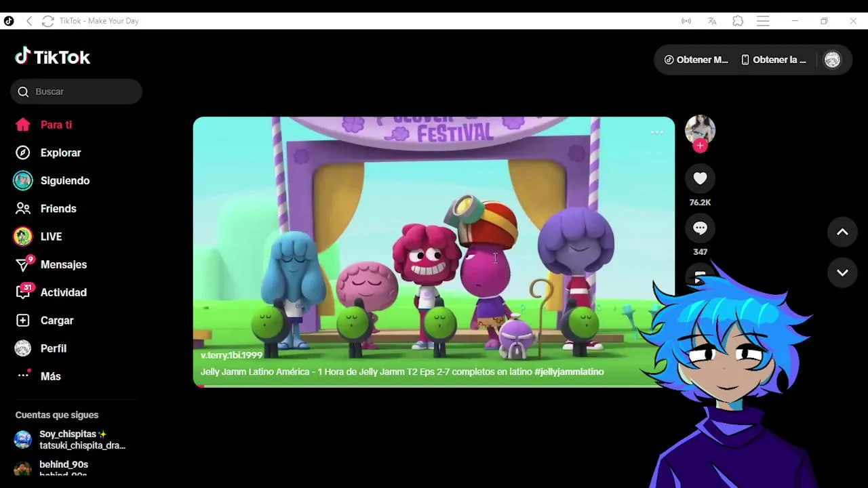
Task: Open the translate page icon
Action: tap(712, 21)
